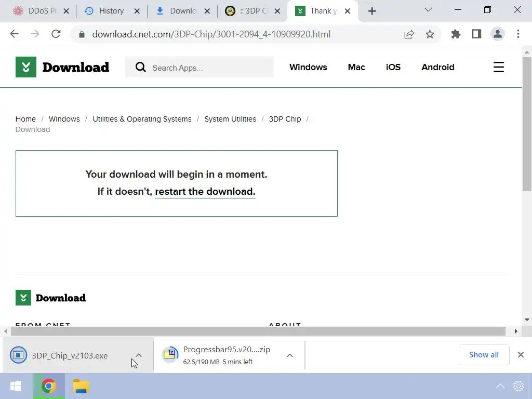This screenshot has width=532, height=399.
Task: Open the 3DP Chip breadcrumb link
Action: [285, 119]
